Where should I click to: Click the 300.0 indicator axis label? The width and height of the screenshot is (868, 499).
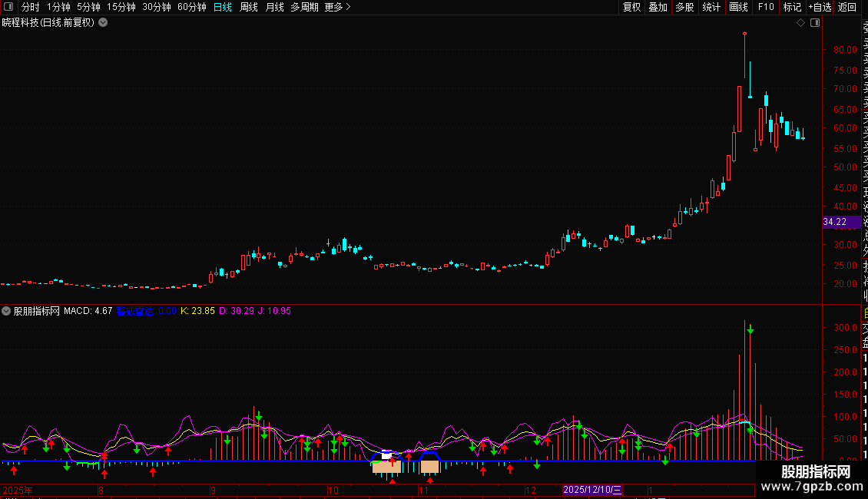(x=845, y=328)
